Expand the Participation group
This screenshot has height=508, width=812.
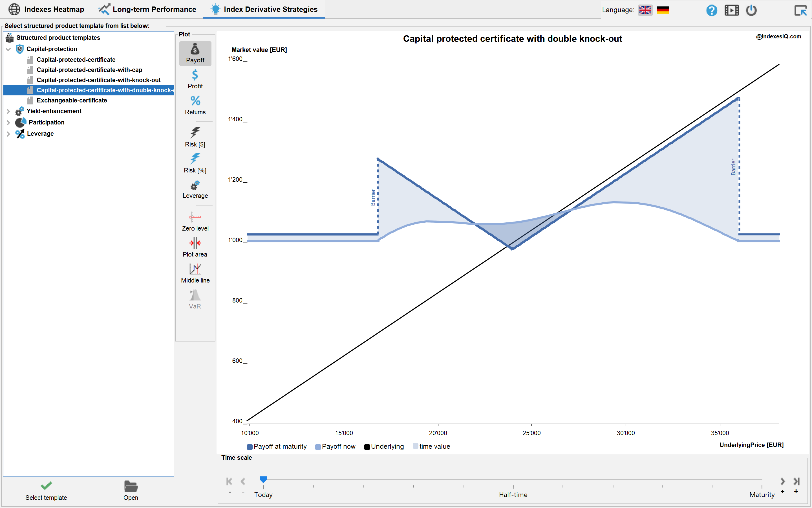8,123
